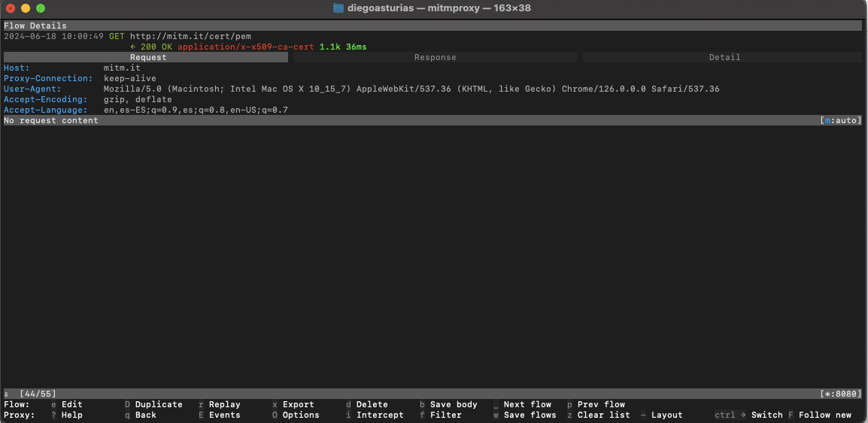Viewport: 868px width, 423px height.
Task: Click the Duplicate shortcut in the footer
Action: pyautogui.click(x=153, y=404)
